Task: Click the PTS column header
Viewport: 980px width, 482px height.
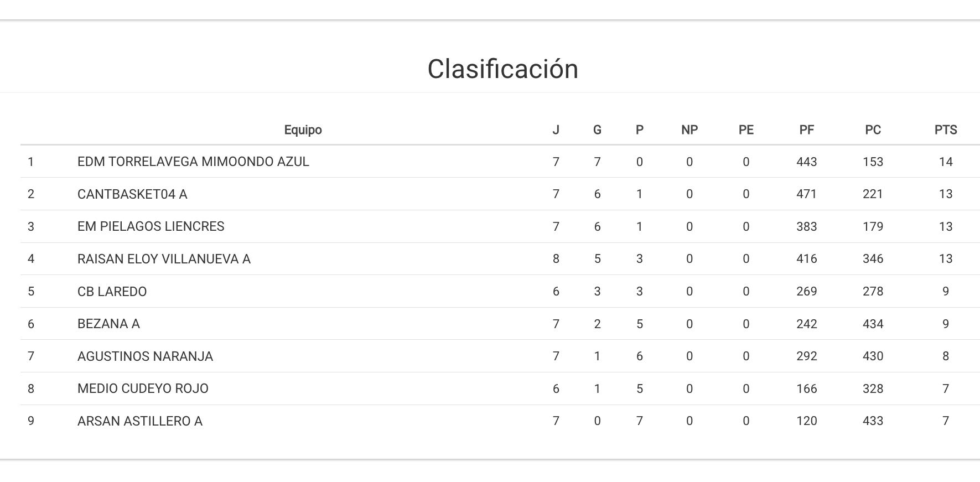Action: pos(945,130)
